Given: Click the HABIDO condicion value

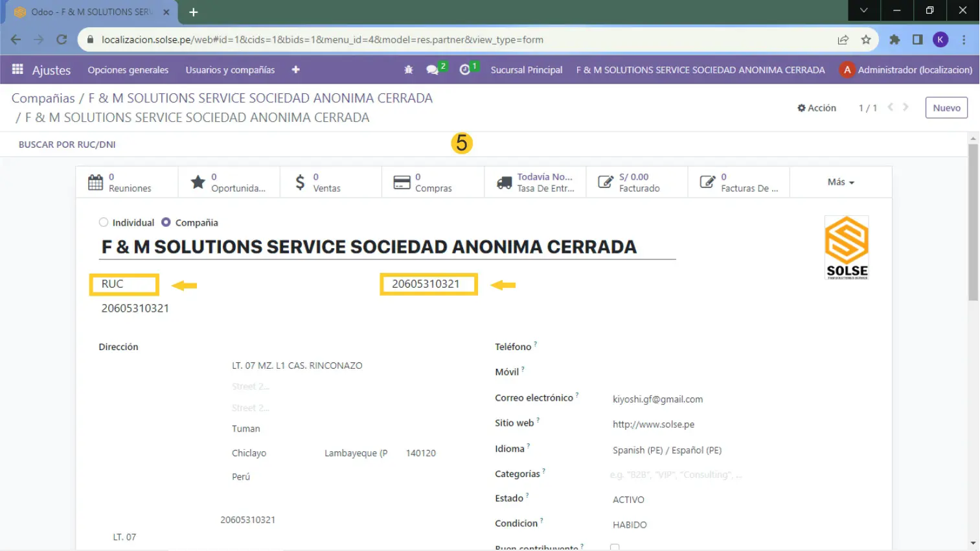Looking at the screenshot, I should pyautogui.click(x=630, y=524).
